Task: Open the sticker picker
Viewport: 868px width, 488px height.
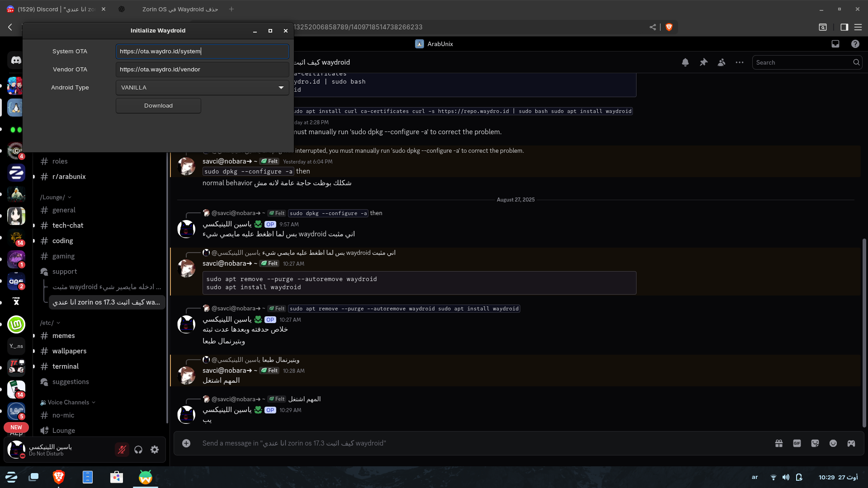Action: (815, 443)
